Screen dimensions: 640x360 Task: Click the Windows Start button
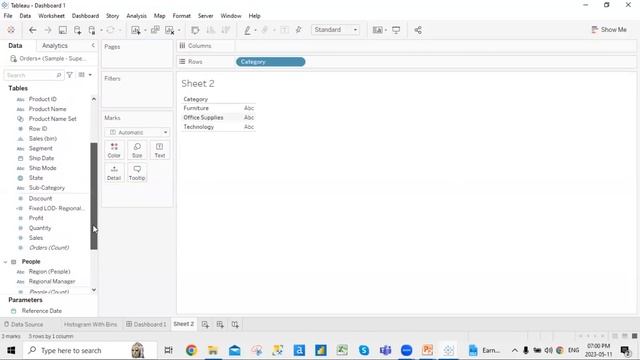click(x=11, y=350)
